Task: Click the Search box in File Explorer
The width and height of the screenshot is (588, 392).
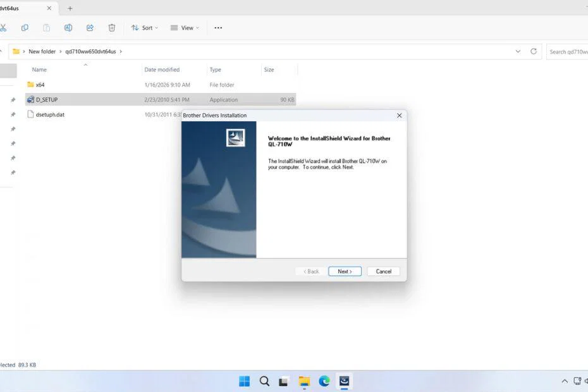Action: (567, 51)
